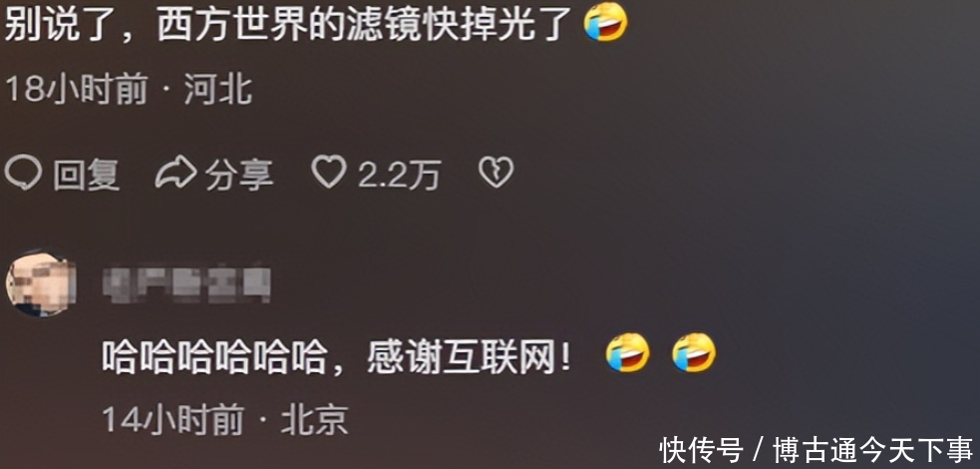Click the 北京 location label
This screenshot has width=980, height=469.
click(x=314, y=419)
